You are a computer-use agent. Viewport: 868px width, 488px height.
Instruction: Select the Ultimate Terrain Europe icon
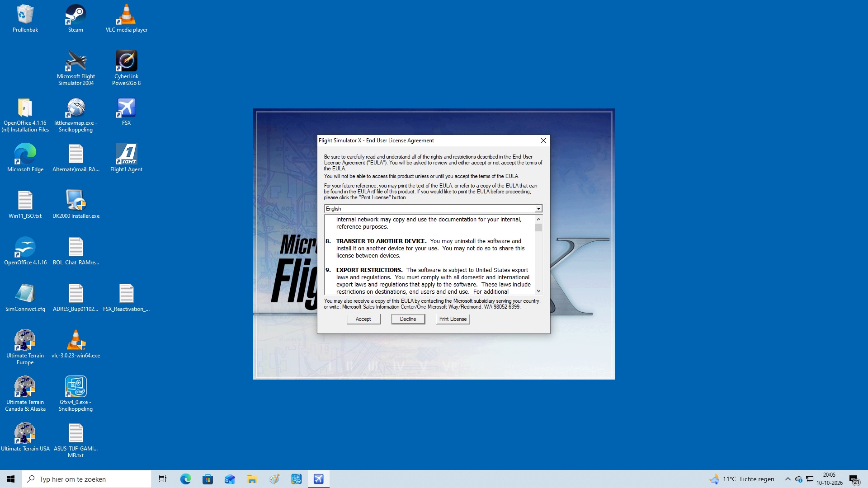coord(25,347)
